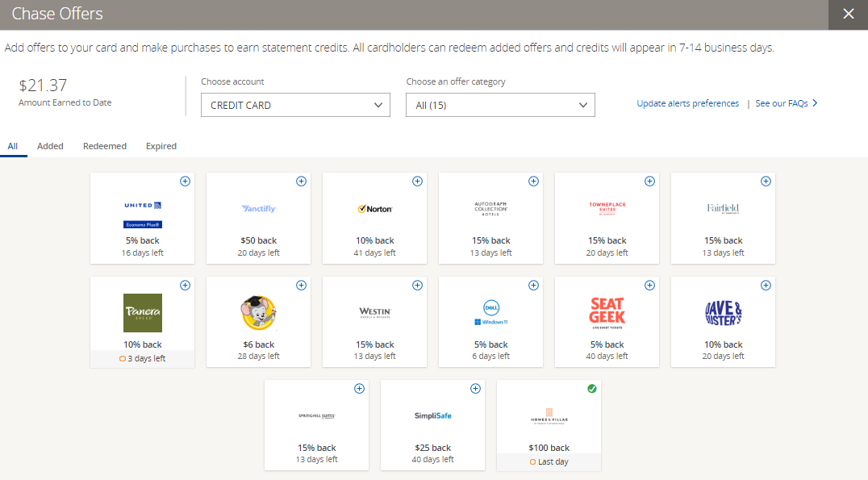Screen dimensions: 868x480
Task: Add the Panera Bread offer via plus icon
Action: tap(185, 286)
